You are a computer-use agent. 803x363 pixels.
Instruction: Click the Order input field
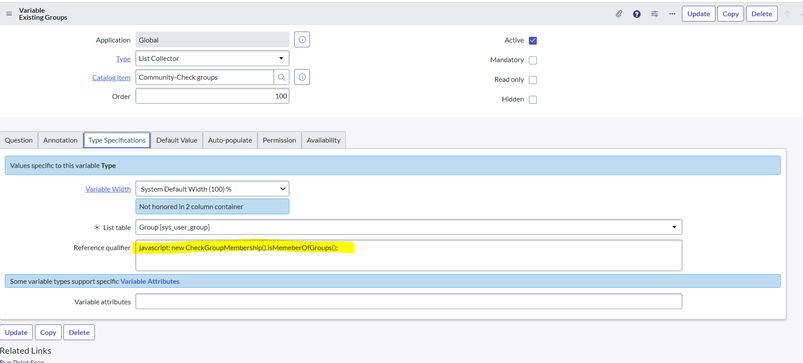(x=212, y=96)
